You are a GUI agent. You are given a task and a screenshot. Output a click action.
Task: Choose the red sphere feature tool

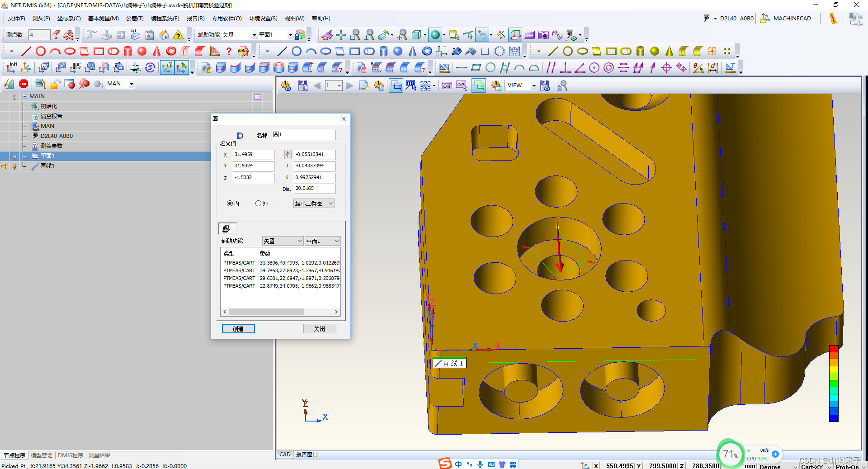(142, 51)
